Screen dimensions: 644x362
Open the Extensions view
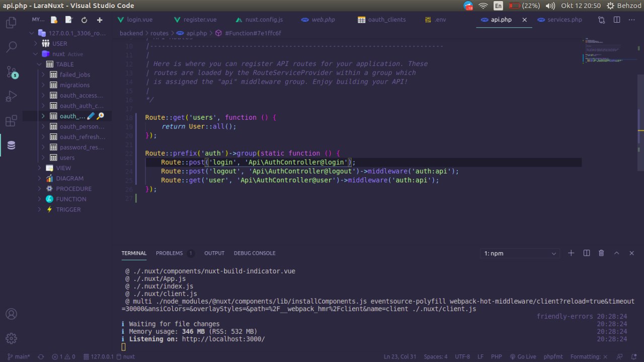[11, 121]
